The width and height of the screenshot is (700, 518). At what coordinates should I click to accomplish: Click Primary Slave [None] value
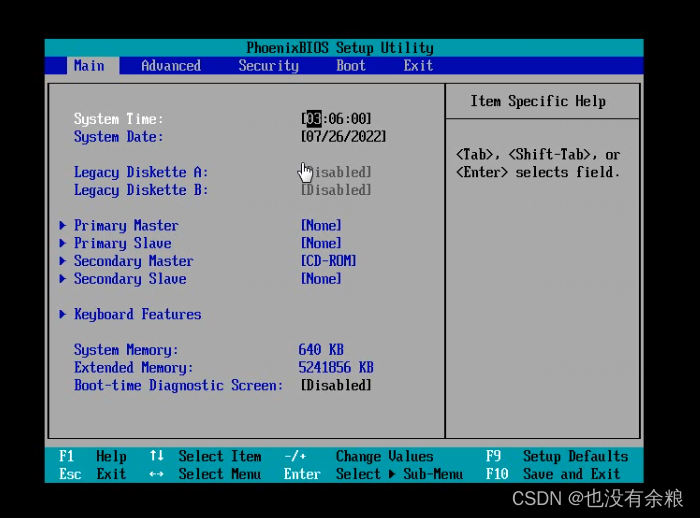321,243
